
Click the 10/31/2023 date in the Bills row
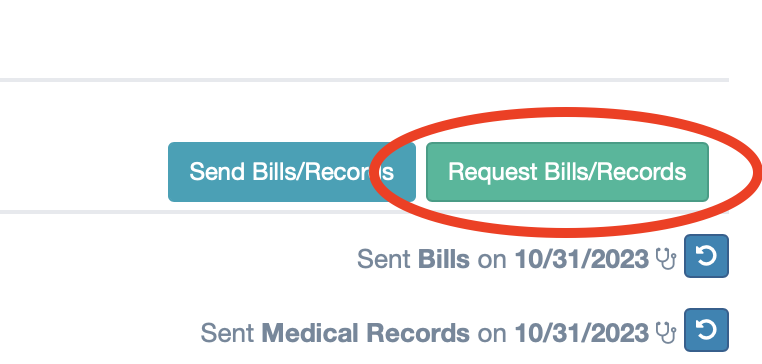(582, 259)
